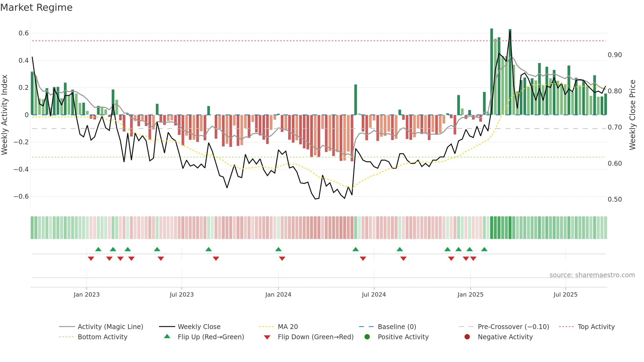
Task: Click the first Flip Up marker after Jan 2023
Action: [x=98, y=249]
